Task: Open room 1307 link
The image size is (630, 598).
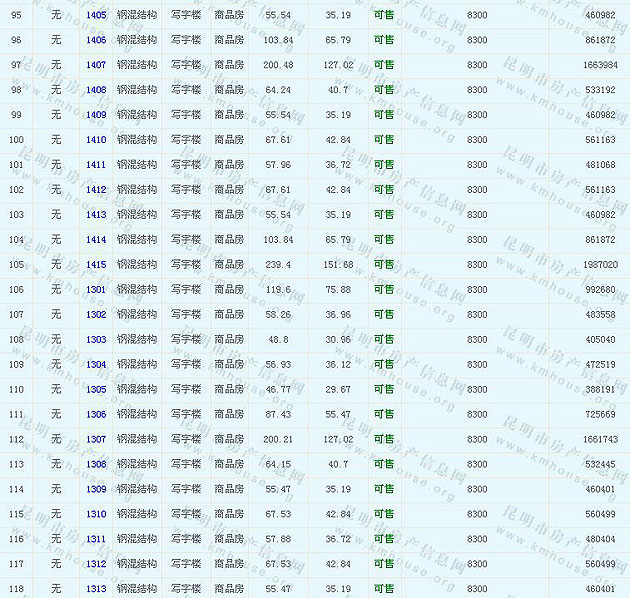Action: 96,440
